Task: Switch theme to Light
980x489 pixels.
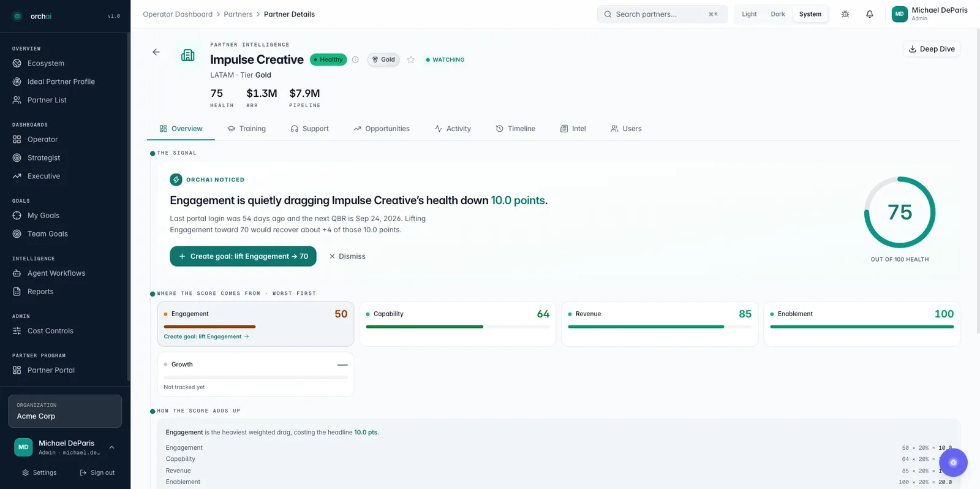Action: (749, 14)
